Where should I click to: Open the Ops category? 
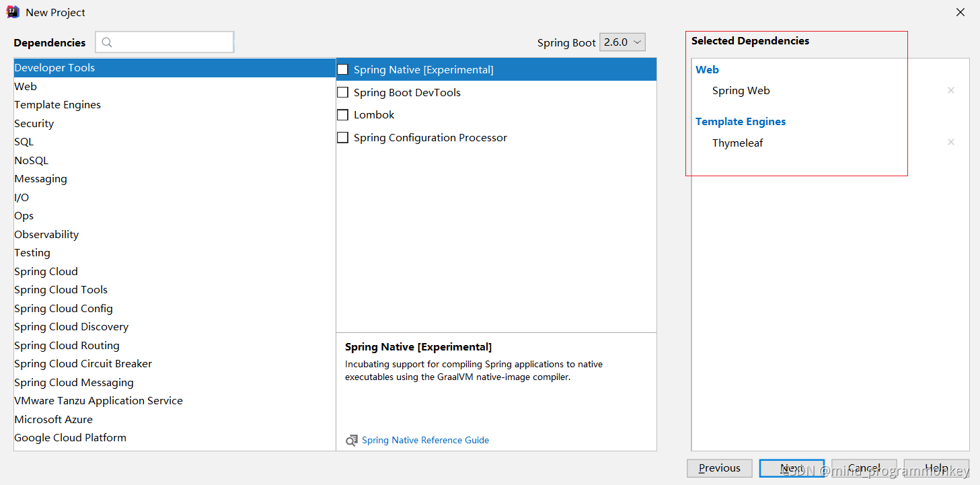(x=175, y=216)
